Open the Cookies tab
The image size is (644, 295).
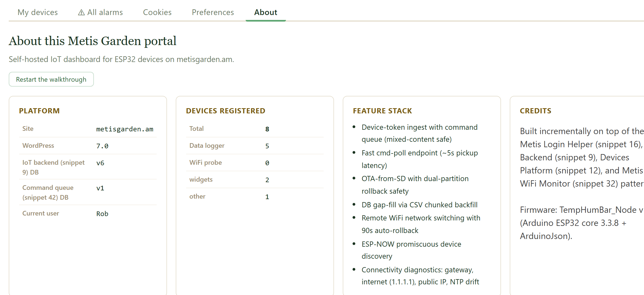(x=157, y=12)
